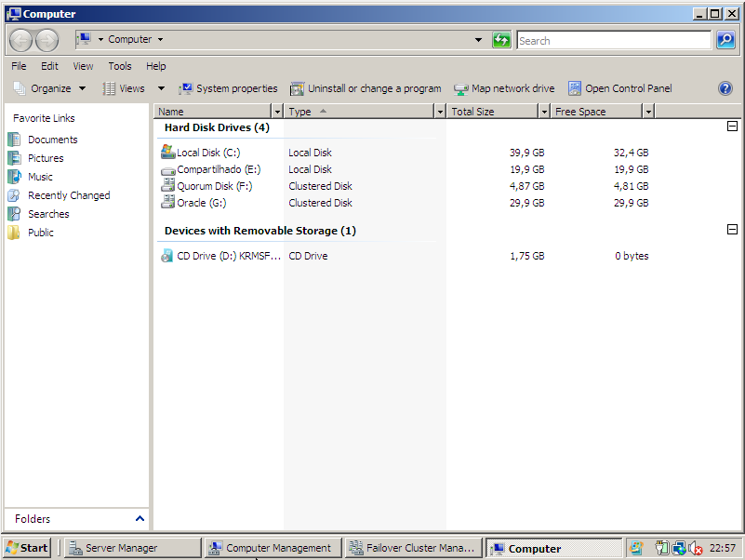Collapse the Devices with Removable Storage group

coord(732,229)
